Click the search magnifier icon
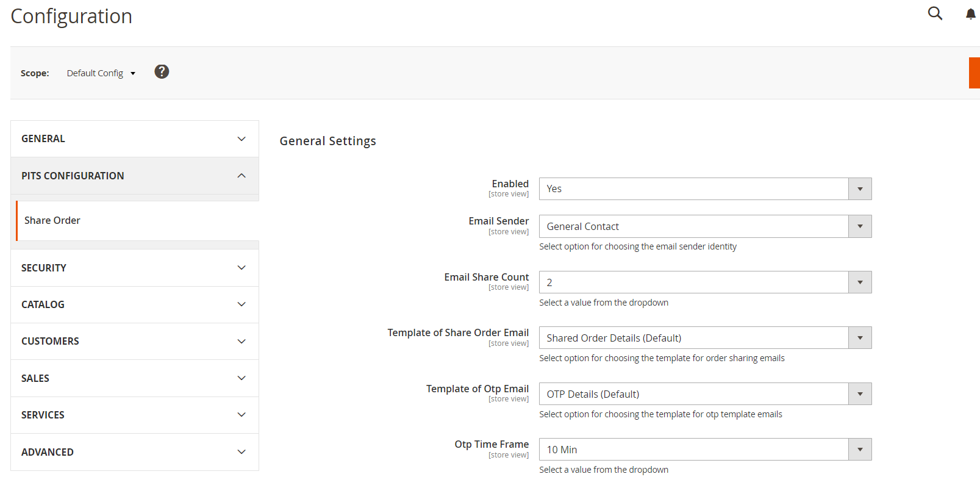The width and height of the screenshot is (980, 499). point(935,13)
